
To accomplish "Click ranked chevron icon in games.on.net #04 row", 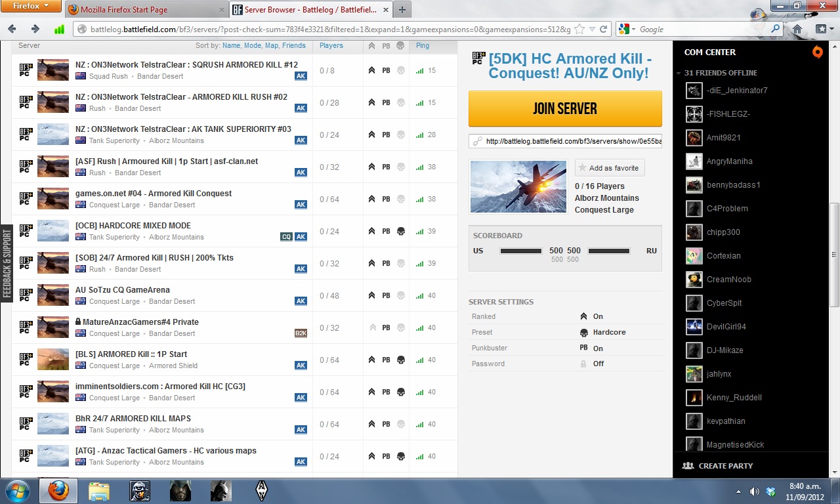I will [x=371, y=199].
